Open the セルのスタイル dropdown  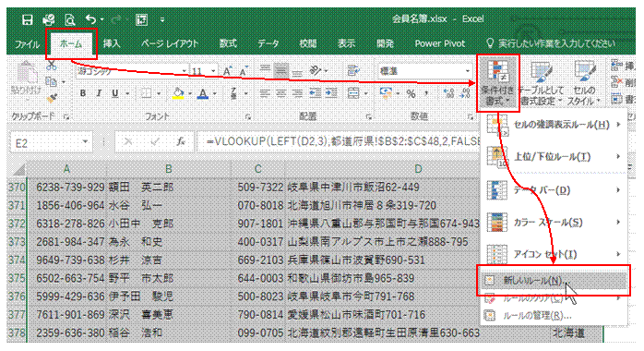584,83
